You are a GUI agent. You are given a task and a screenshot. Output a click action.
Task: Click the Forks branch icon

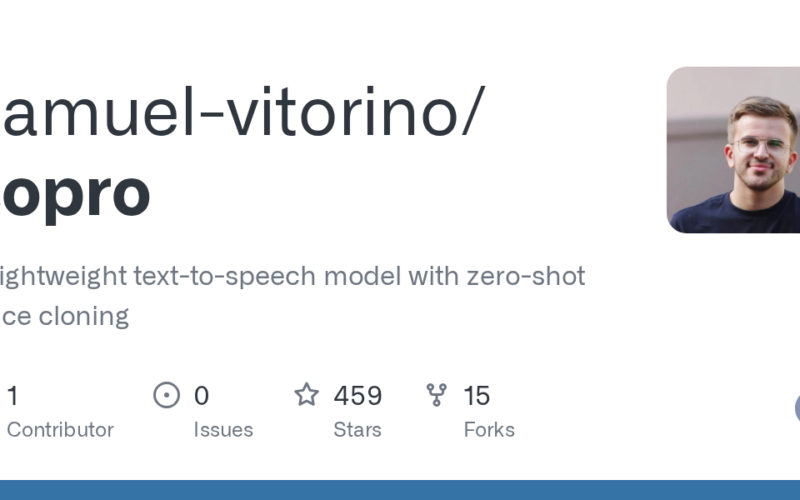pos(437,395)
